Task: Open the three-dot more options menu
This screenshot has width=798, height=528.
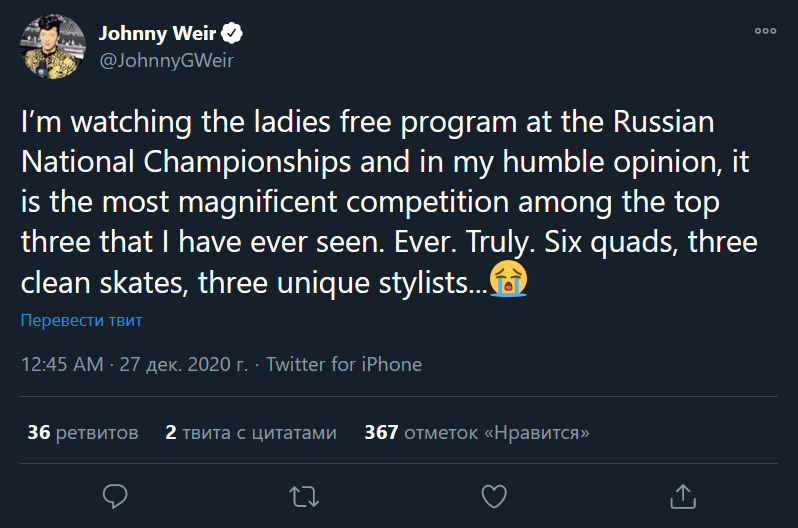Action: tap(765, 31)
